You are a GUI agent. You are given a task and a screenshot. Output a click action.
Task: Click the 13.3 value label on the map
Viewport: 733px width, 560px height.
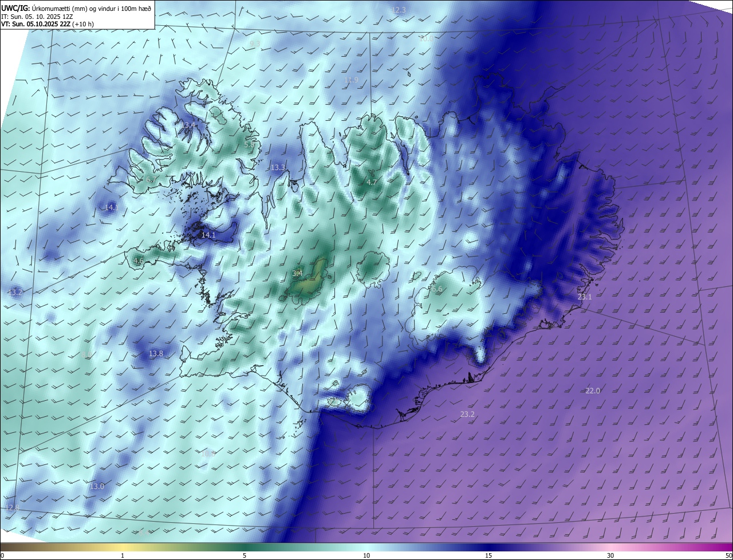278,168
